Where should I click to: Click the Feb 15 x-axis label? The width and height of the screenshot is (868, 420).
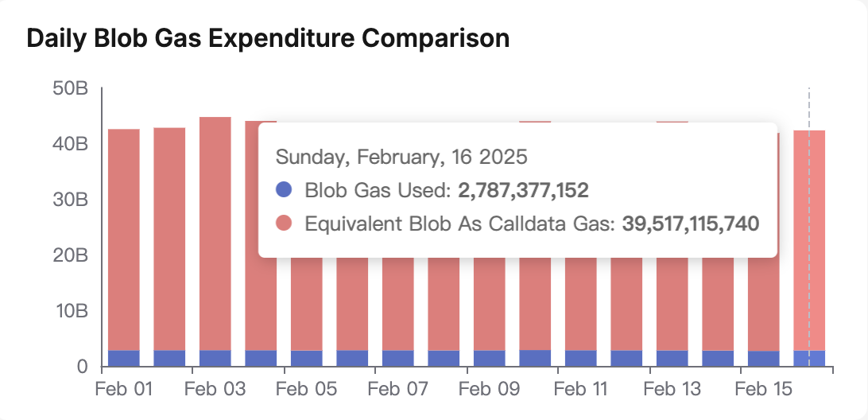[x=763, y=389]
